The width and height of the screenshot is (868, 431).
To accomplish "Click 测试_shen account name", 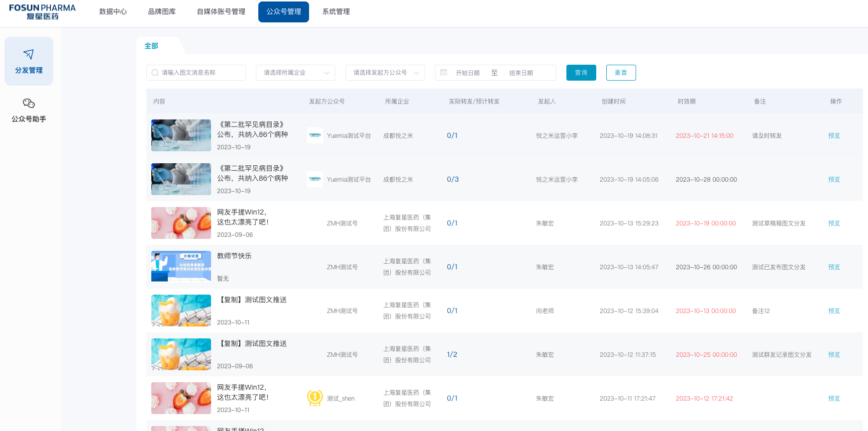I will click(x=341, y=399).
